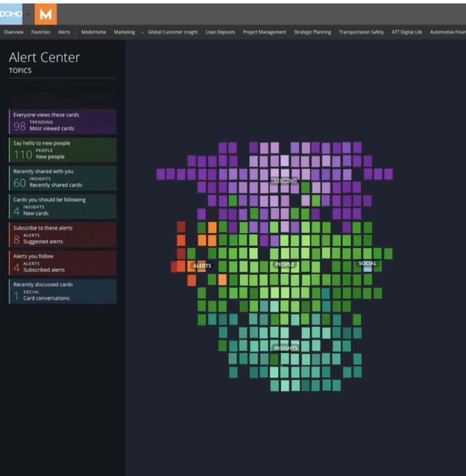This screenshot has height=476, width=466.
Task: Open the Transportation Safety page
Action: coord(361,32)
